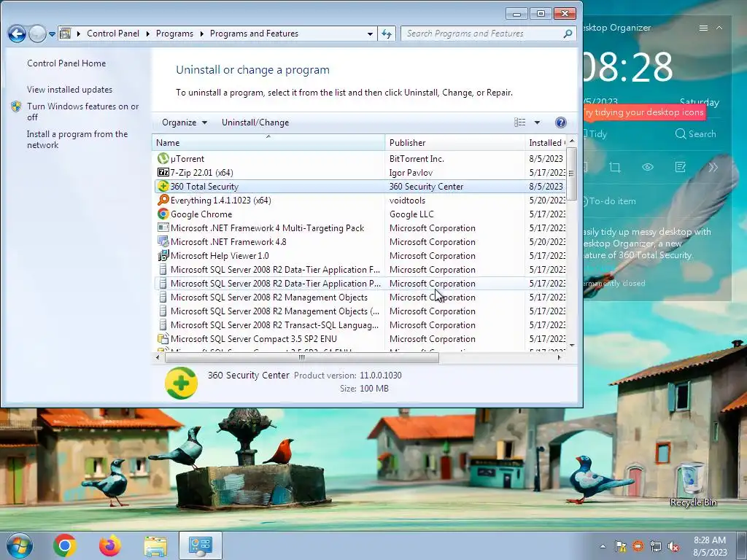This screenshot has height=560, width=747.
Task: Click Programs in the breadcrumb path
Action: 174,34
